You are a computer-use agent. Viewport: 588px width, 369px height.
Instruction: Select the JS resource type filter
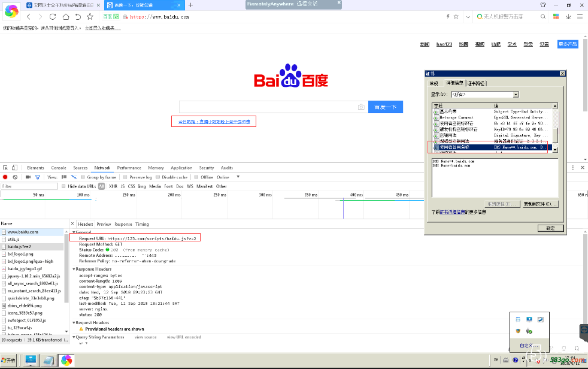[122, 186]
